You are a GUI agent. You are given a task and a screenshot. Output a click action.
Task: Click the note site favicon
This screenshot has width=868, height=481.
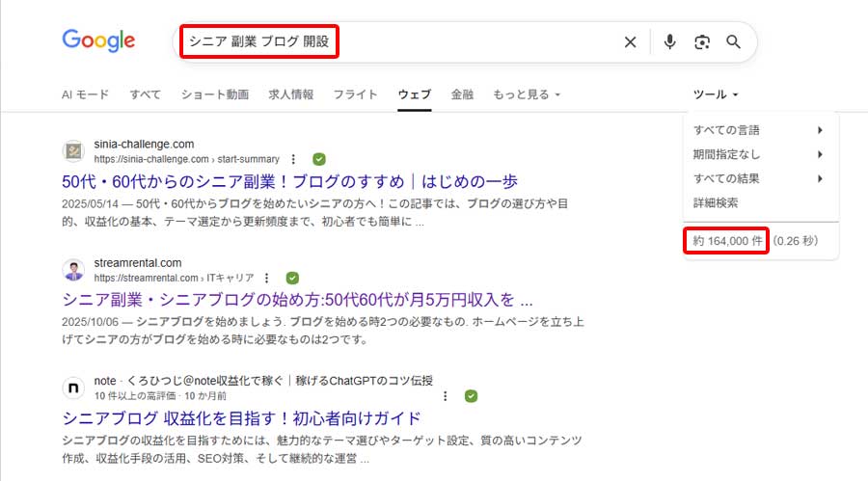coord(73,388)
